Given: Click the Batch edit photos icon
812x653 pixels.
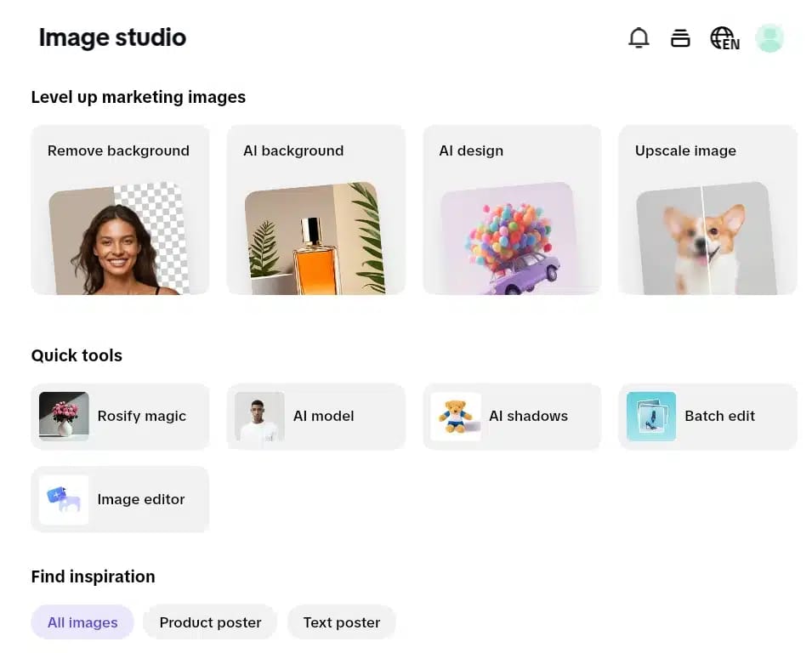Looking at the screenshot, I should pos(651,417).
